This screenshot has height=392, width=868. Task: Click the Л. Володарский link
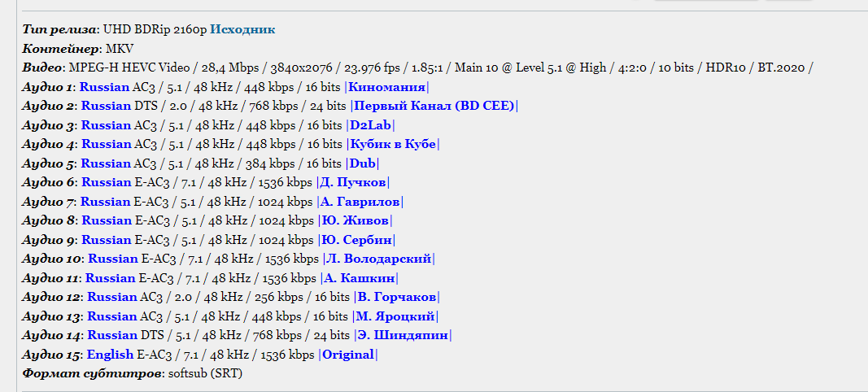pyautogui.click(x=379, y=259)
